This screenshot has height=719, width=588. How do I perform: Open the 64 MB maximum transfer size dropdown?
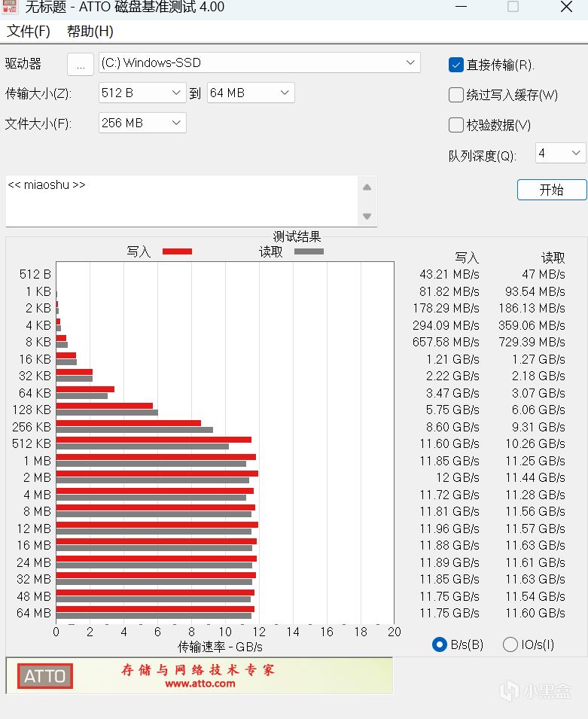coord(251,93)
